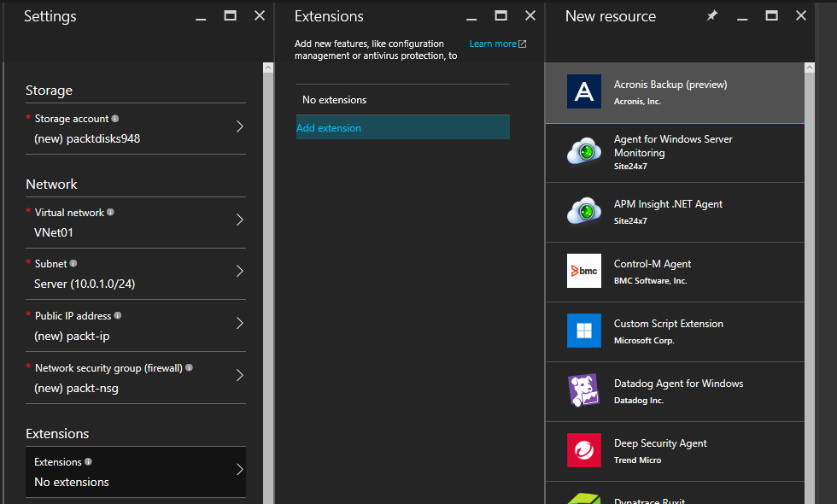Click the Custom Script Extension Windows icon
Viewport: 837px width, 504px height.
584,331
